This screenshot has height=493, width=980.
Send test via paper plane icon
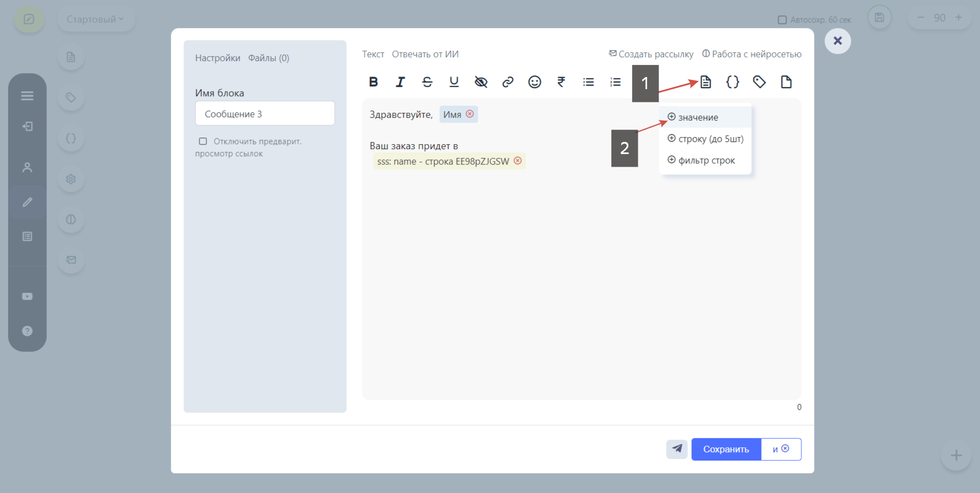coord(677,449)
